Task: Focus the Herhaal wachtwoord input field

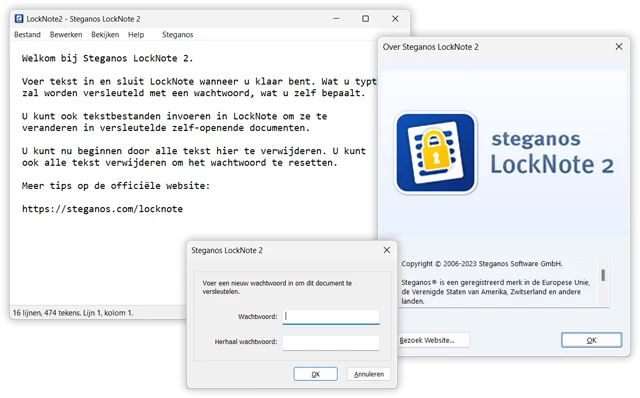Action: coord(331,343)
